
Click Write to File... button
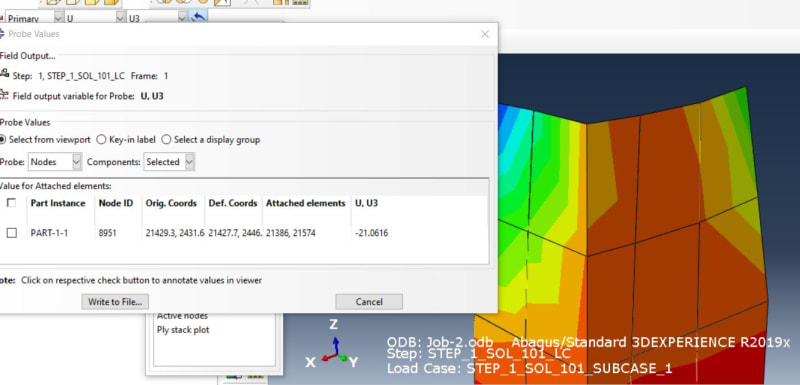pyautogui.click(x=115, y=301)
